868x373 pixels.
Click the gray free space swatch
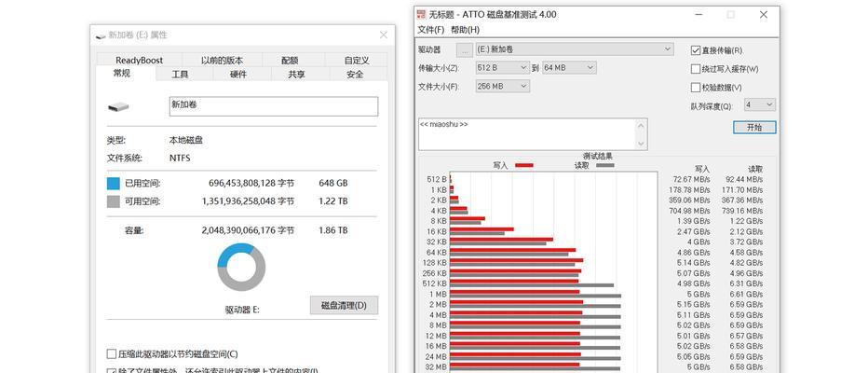[113, 201]
